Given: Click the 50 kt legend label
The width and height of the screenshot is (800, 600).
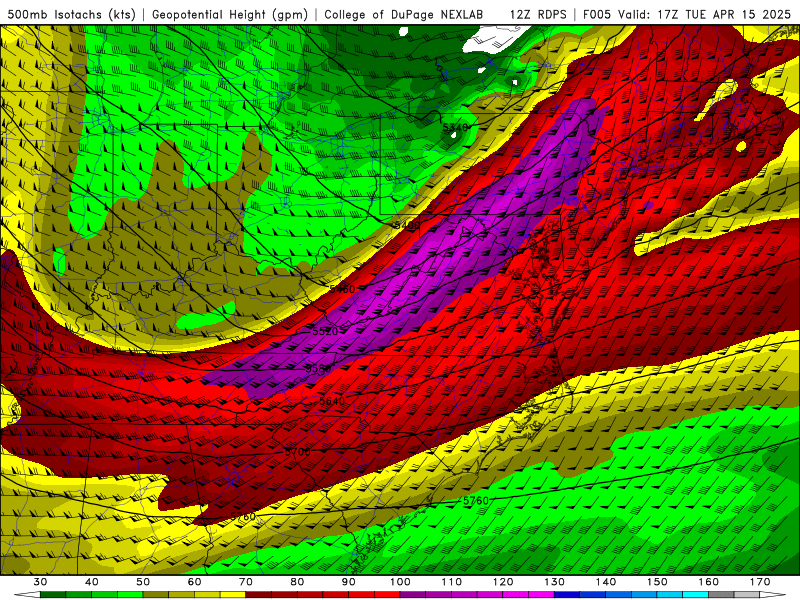Looking at the screenshot, I should tap(143, 582).
